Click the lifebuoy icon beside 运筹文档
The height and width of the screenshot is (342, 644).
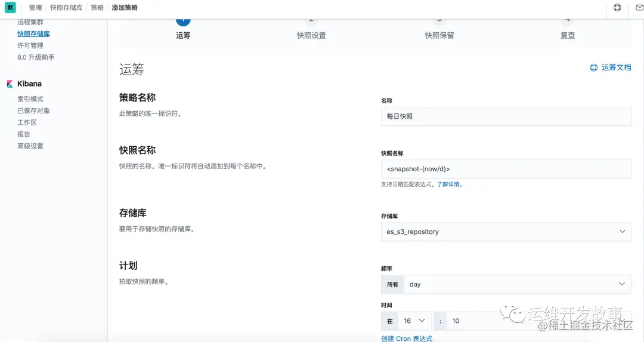[593, 68]
